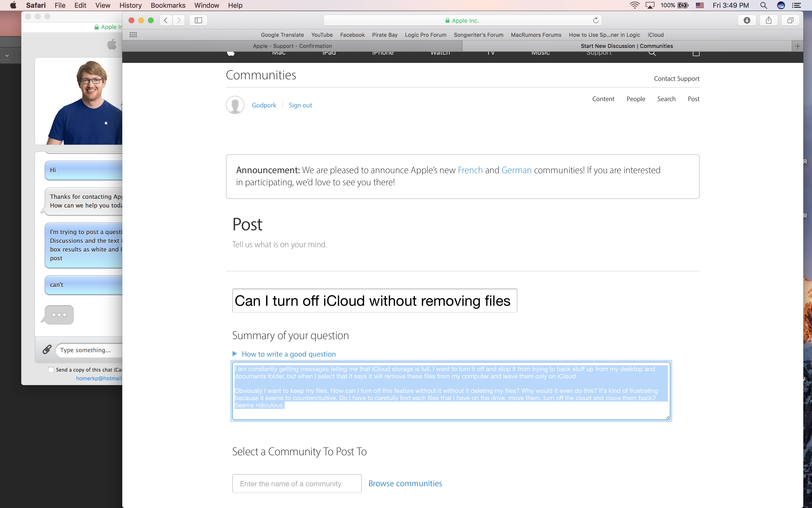Open Spotlight search in menu bar
The width and height of the screenshot is (812, 508).
(x=763, y=5)
